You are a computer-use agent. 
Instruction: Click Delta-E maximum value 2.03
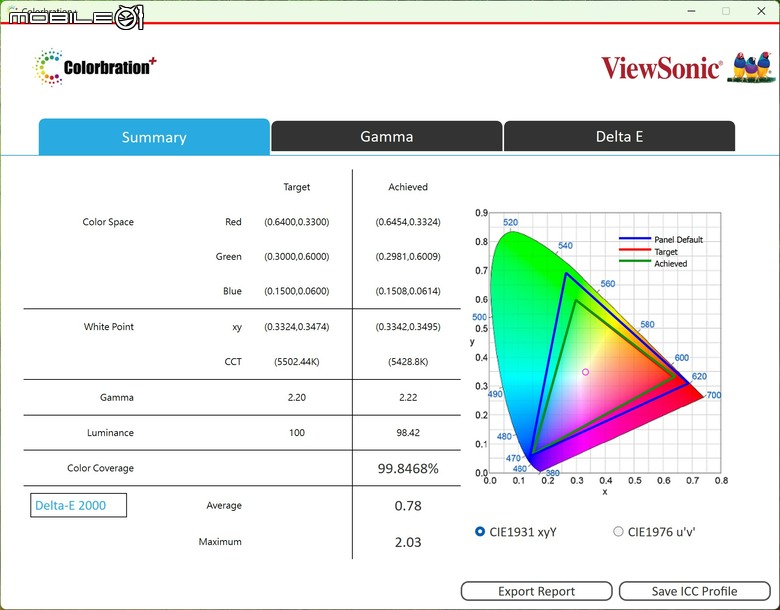click(x=408, y=542)
